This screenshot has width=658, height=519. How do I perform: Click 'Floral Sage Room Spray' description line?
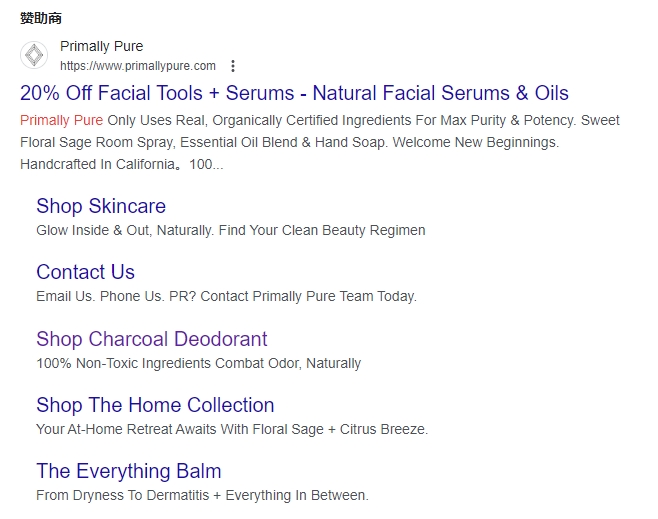290,142
